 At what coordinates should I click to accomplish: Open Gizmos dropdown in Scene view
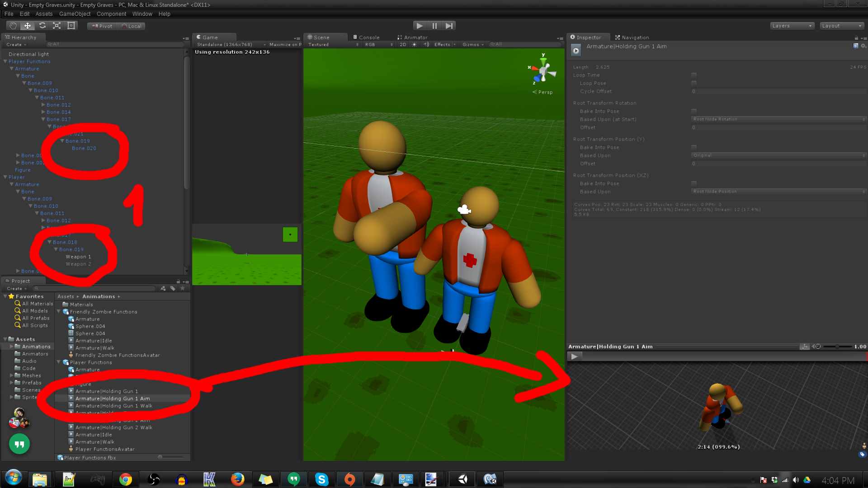click(x=473, y=44)
